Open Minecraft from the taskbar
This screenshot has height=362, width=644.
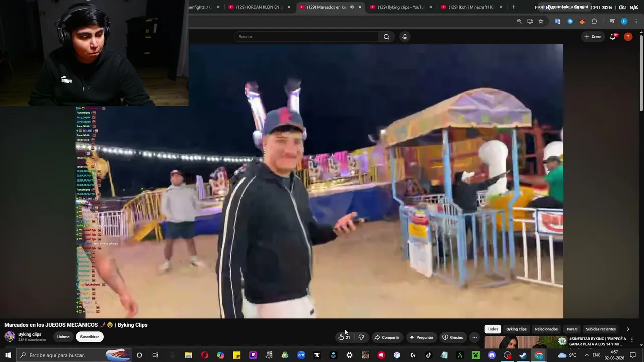point(475,355)
